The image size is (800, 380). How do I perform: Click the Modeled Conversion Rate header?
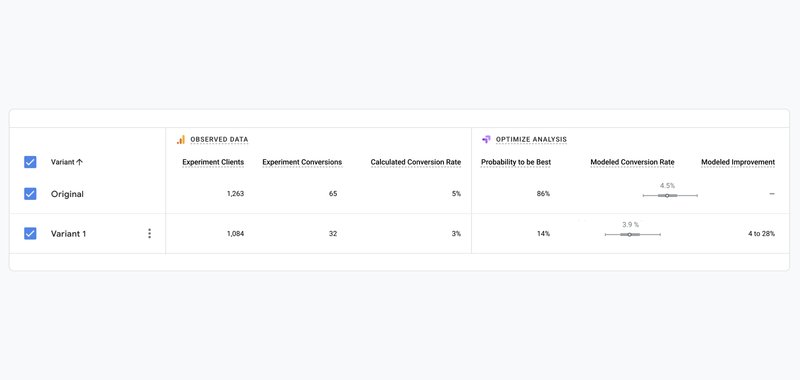pos(632,162)
